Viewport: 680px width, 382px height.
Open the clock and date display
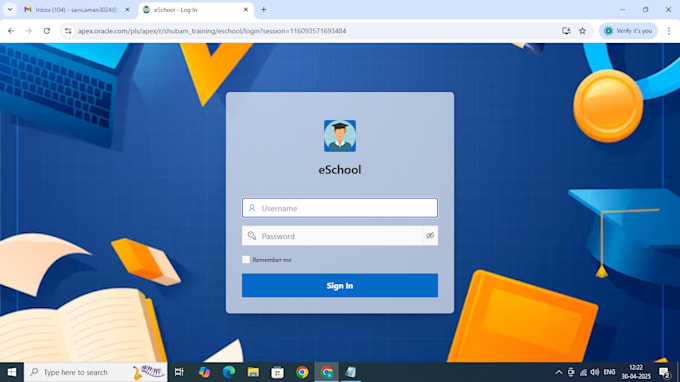point(636,372)
